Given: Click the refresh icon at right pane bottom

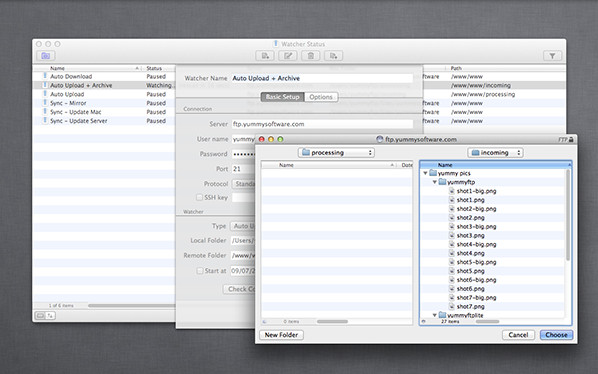Looking at the screenshot, I should pos(423,322).
